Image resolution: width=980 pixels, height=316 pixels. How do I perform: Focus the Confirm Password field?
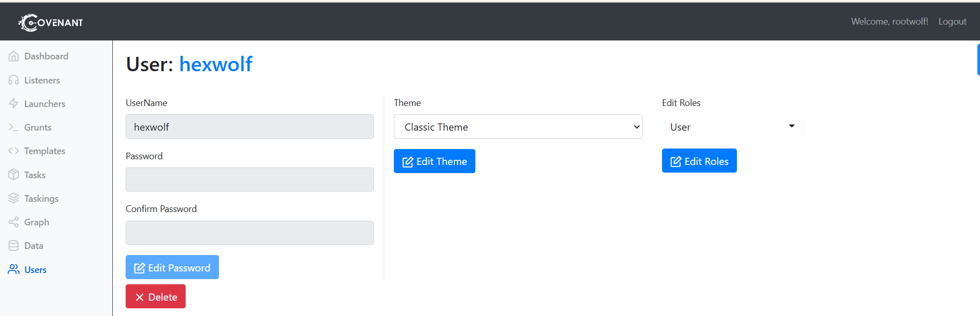coord(249,233)
